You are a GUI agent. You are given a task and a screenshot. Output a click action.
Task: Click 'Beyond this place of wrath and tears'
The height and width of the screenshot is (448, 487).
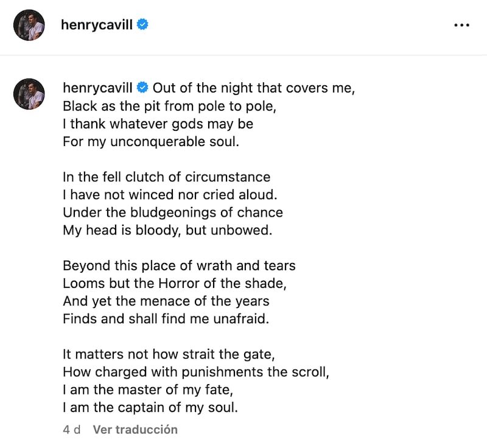coord(179,265)
